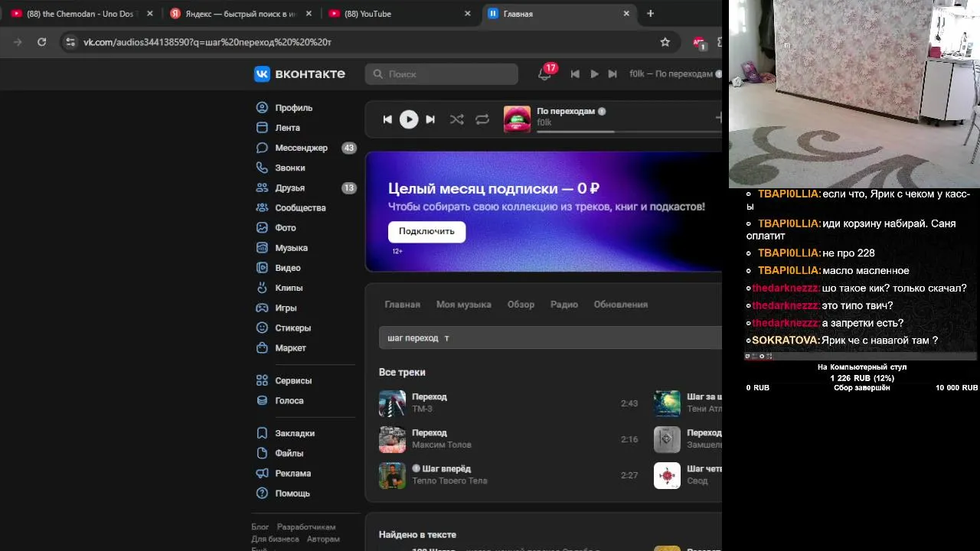Screen dimensions: 980x551
Task: Open a new browser tab
Action: pyautogui.click(x=651, y=13)
